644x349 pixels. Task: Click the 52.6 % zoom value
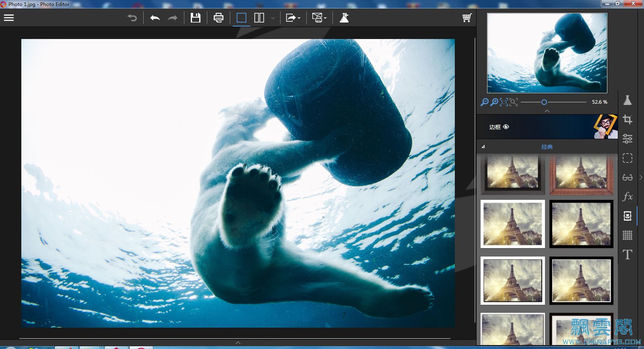coord(600,102)
